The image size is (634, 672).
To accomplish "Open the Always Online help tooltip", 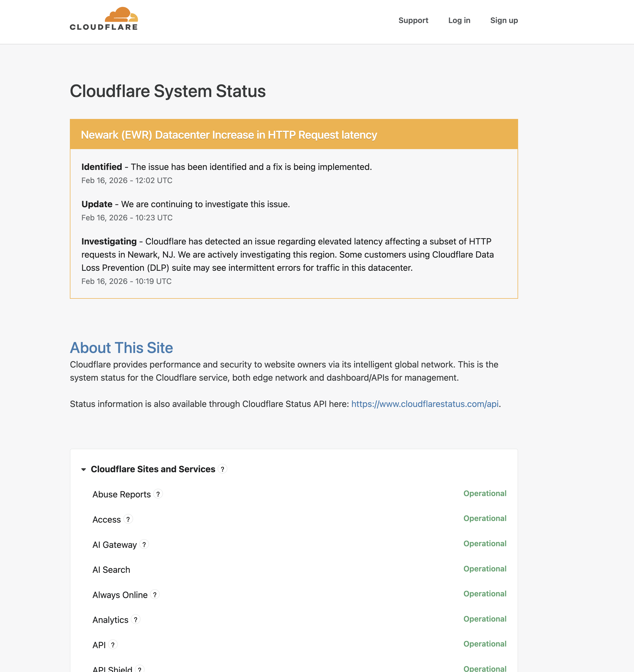I will pos(155,595).
